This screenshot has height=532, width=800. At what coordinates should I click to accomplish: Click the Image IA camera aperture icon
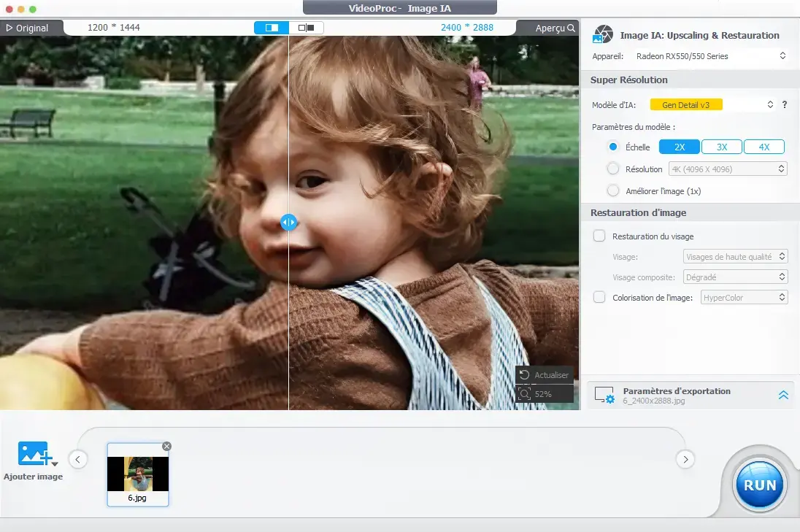[x=604, y=32]
